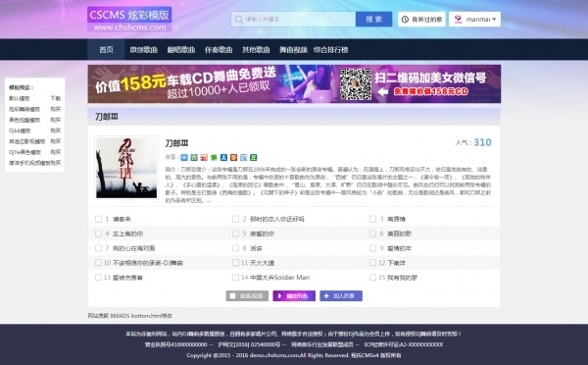Screen dimensions: 588x365
Task: Check the box for 14 中国大兵Soldier Man
Action: [235, 278]
